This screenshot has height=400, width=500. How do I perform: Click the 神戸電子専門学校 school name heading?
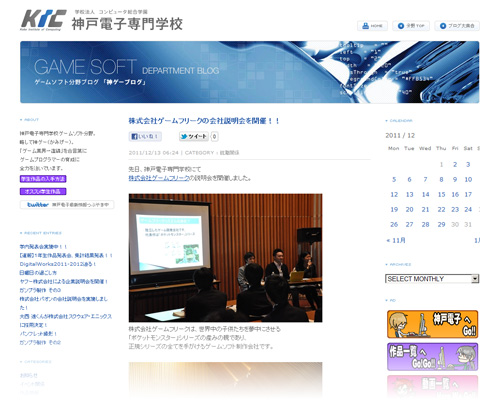(127, 24)
